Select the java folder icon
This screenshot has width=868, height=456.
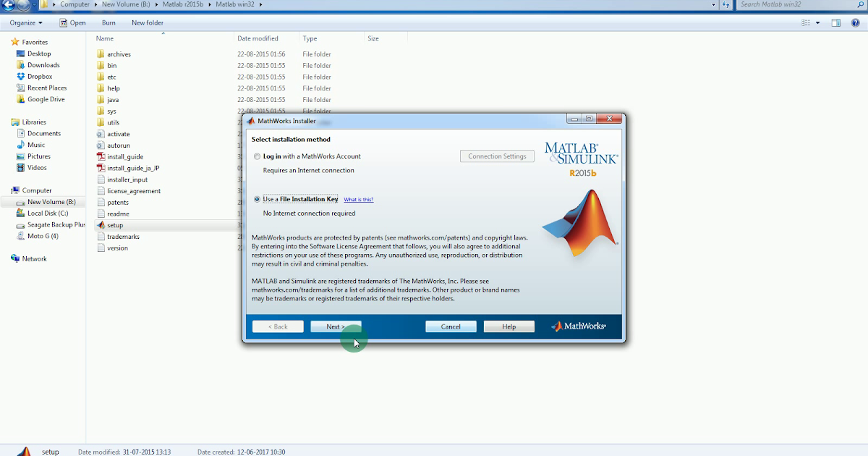pos(101,100)
